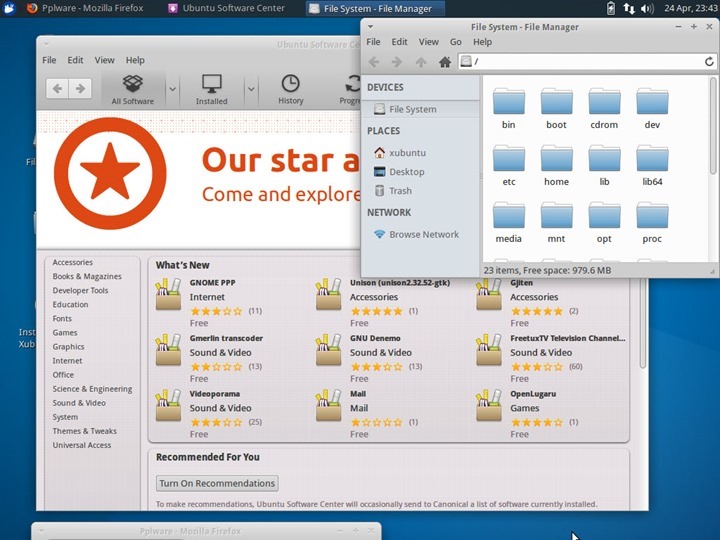Switch to Pplware Firefox taskbar button

coord(84,8)
